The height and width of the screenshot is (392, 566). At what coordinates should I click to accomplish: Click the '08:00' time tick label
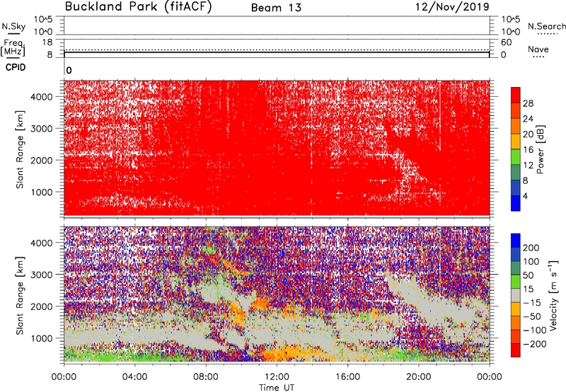pyautogui.click(x=206, y=377)
